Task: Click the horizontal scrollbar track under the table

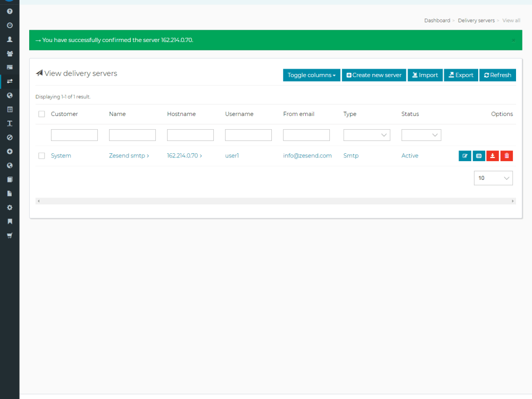Action: pyautogui.click(x=276, y=201)
